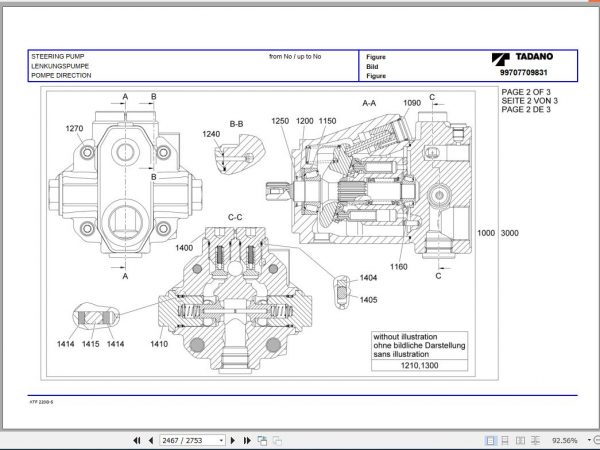This screenshot has width=600, height=450.
Task: Jump to the last page
Action: pos(247,440)
